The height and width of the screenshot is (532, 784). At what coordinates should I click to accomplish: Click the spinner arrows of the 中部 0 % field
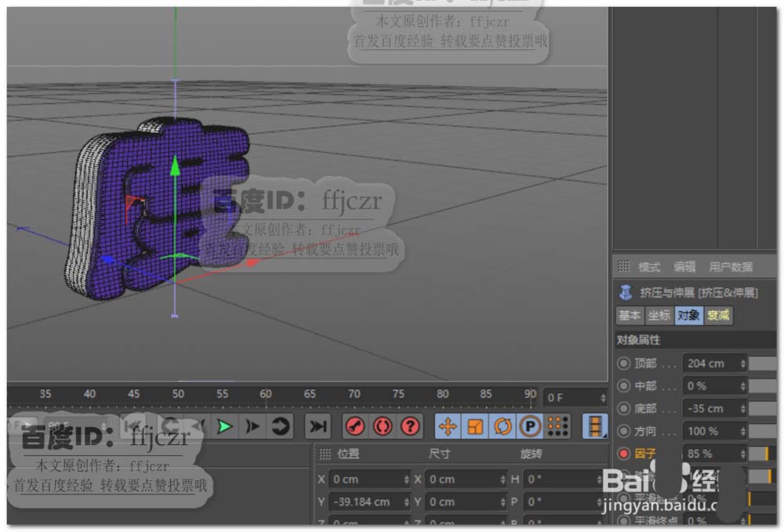coord(743,386)
